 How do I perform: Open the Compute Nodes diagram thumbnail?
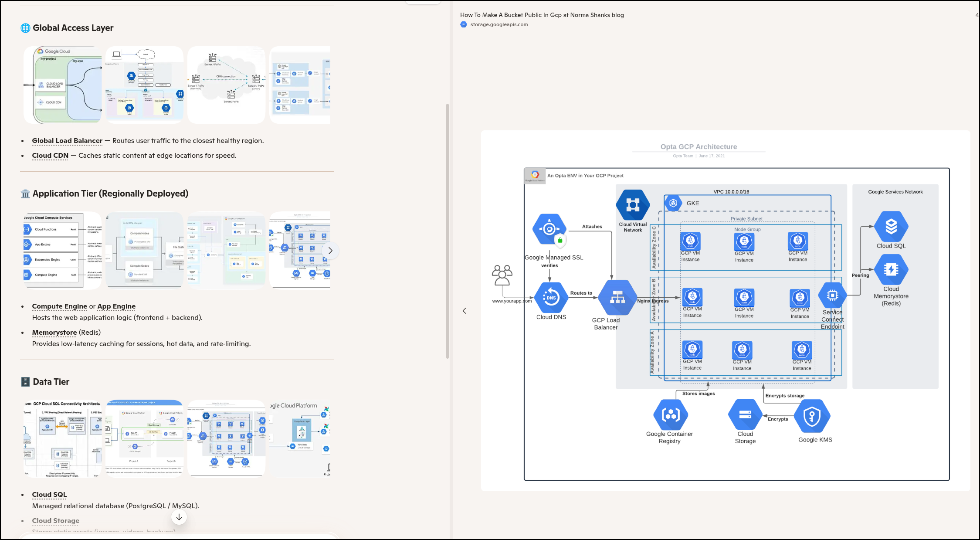pyautogui.click(x=144, y=250)
